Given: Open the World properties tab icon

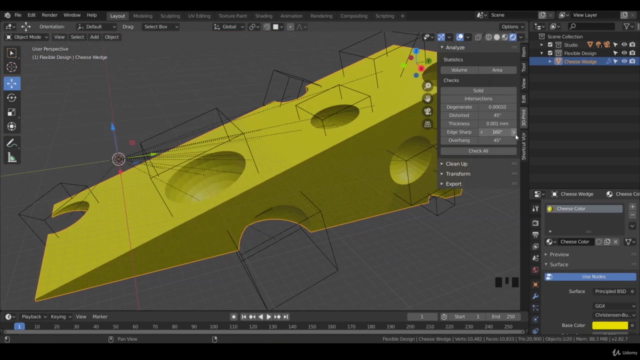Looking at the screenshot, I should pyautogui.click(x=536, y=270).
